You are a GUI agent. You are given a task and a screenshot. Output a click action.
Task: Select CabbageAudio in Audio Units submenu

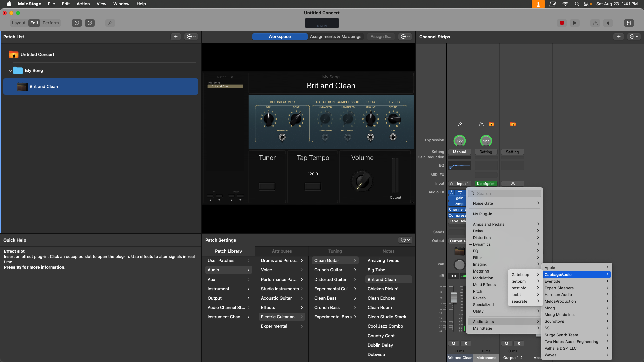point(577,275)
